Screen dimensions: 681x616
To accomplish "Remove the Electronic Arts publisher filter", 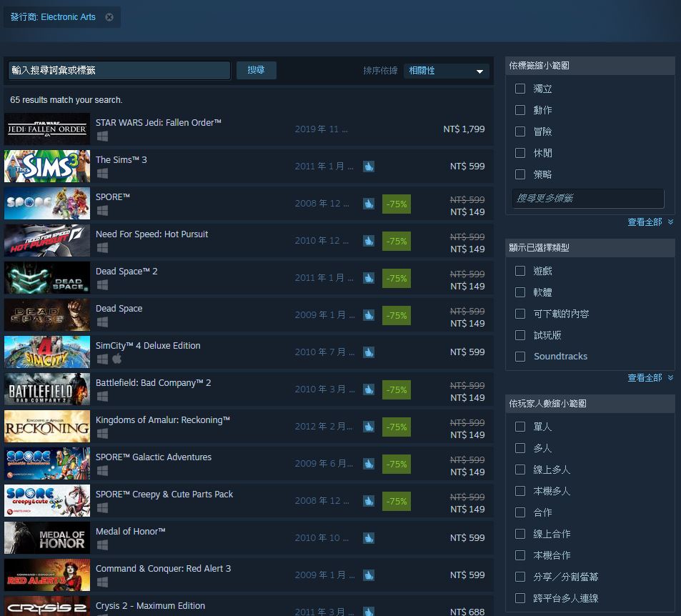I will coord(109,17).
